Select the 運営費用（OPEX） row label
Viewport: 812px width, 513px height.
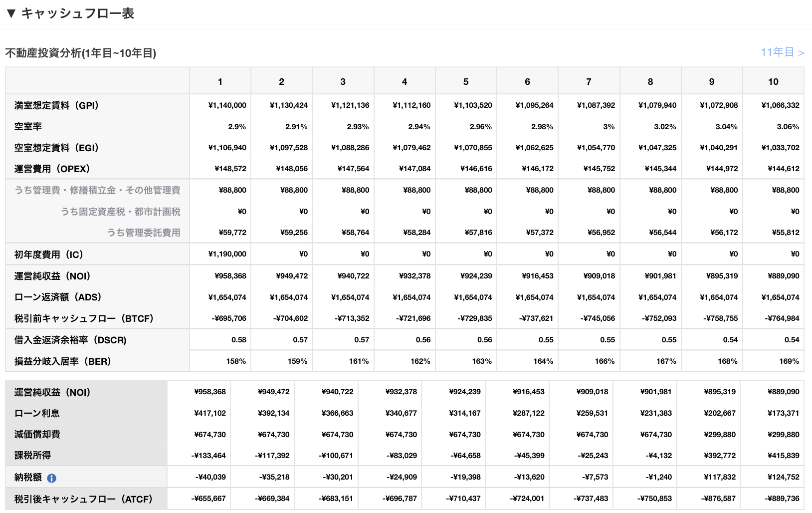pyautogui.click(x=52, y=169)
